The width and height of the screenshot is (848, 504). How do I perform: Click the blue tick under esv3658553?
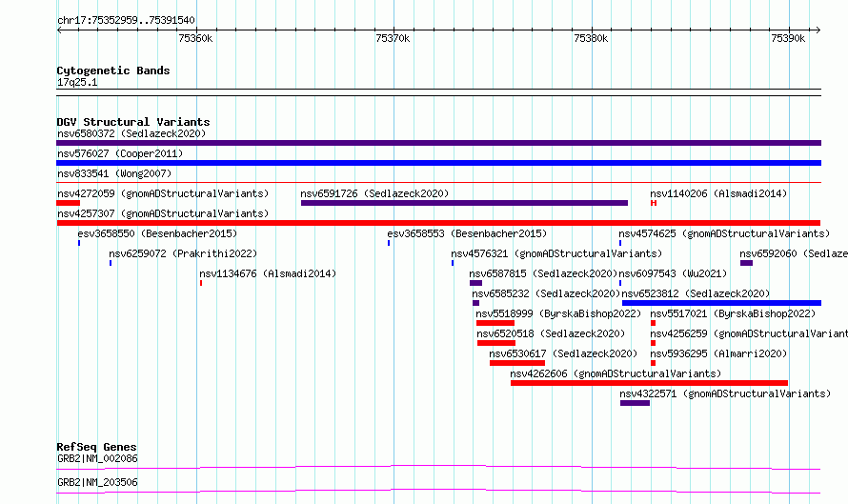389,243
